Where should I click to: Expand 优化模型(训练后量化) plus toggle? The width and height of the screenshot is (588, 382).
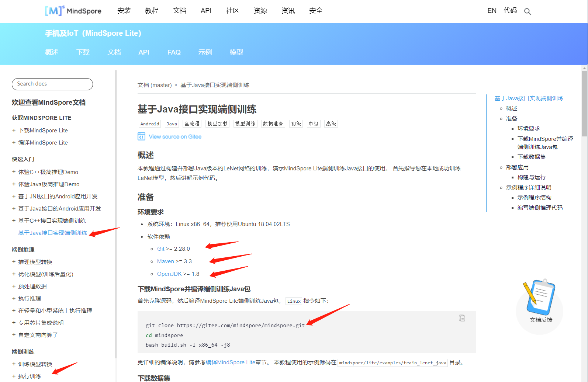[x=14, y=274]
